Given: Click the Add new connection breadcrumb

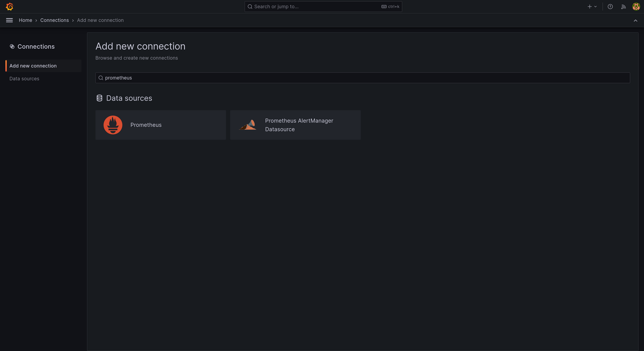Looking at the screenshot, I should [x=100, y=20].
